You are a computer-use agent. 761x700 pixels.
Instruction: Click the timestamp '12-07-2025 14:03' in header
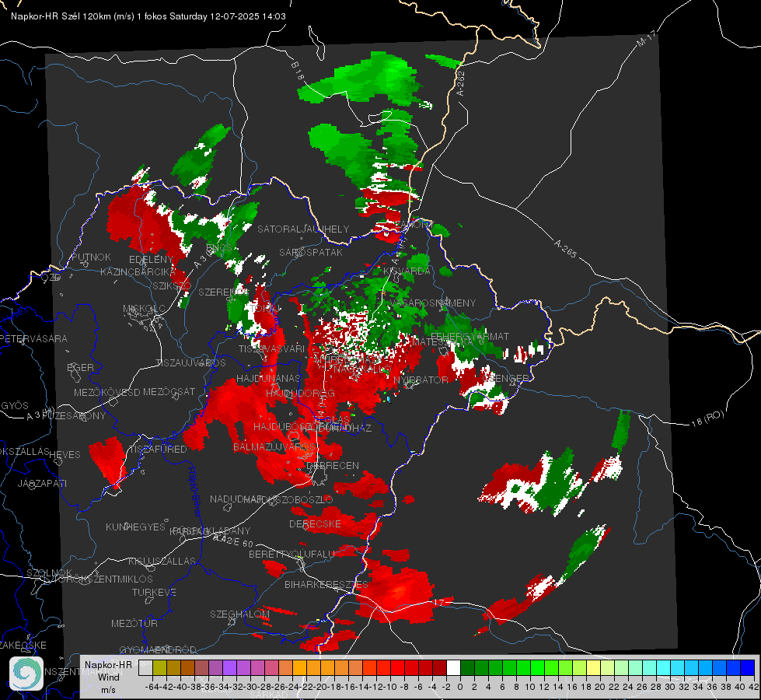(247, 16)
